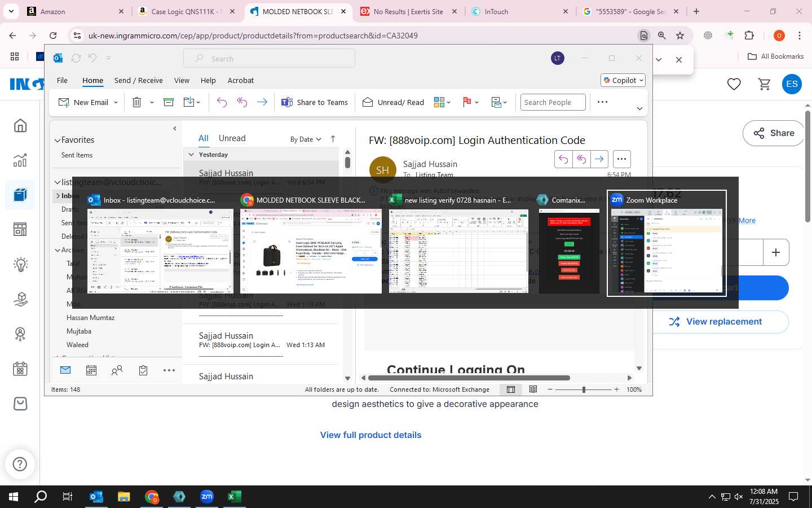This screenshot has width=812, height=508.
Task: Open the Hassan Mumtaz folder
Action: (90, 318)
